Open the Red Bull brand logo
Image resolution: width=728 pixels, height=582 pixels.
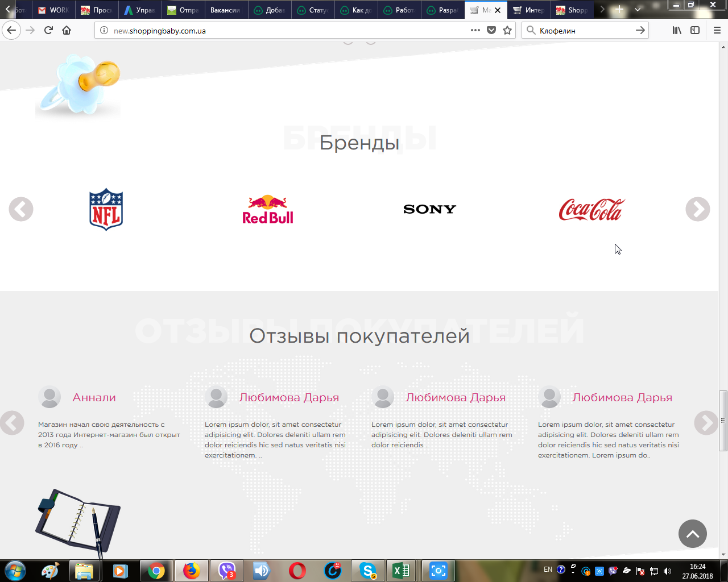coord(268,210)
